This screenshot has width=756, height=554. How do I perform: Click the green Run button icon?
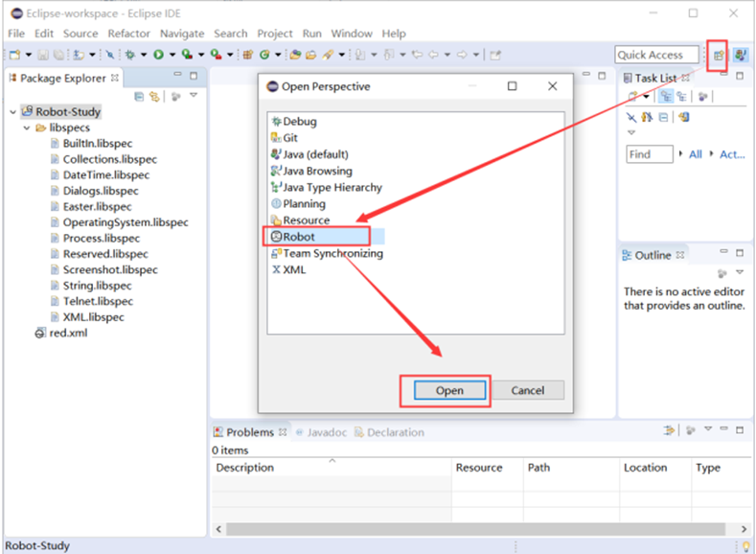pyautogui.click(x=158, y=55)
